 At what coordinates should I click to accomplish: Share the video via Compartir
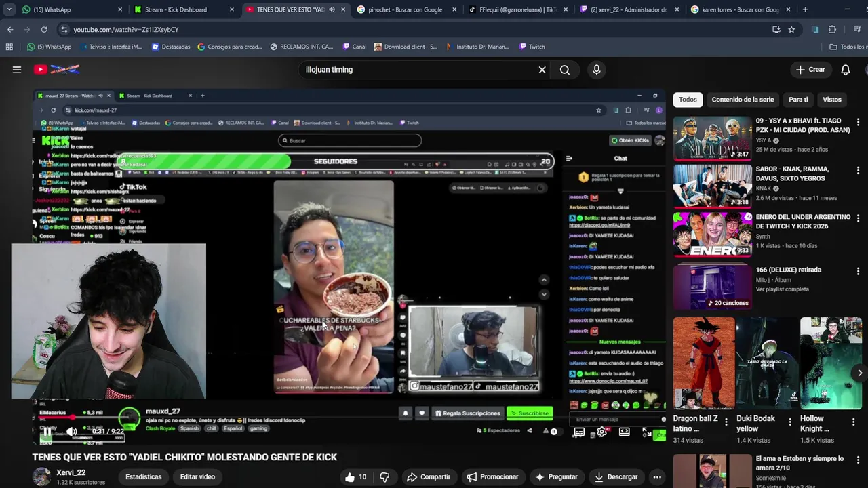coord(429,477)
